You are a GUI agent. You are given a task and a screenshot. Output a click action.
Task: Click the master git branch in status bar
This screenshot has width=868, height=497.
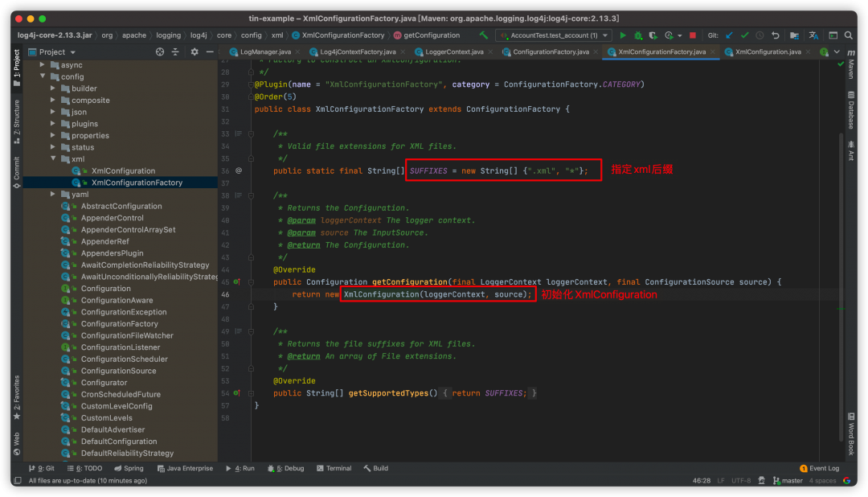click(788, 481)
